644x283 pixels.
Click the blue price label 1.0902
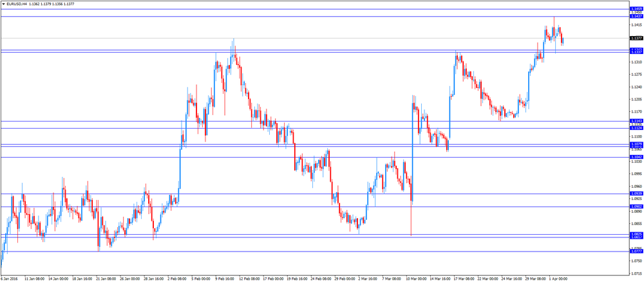coord(637,206)
